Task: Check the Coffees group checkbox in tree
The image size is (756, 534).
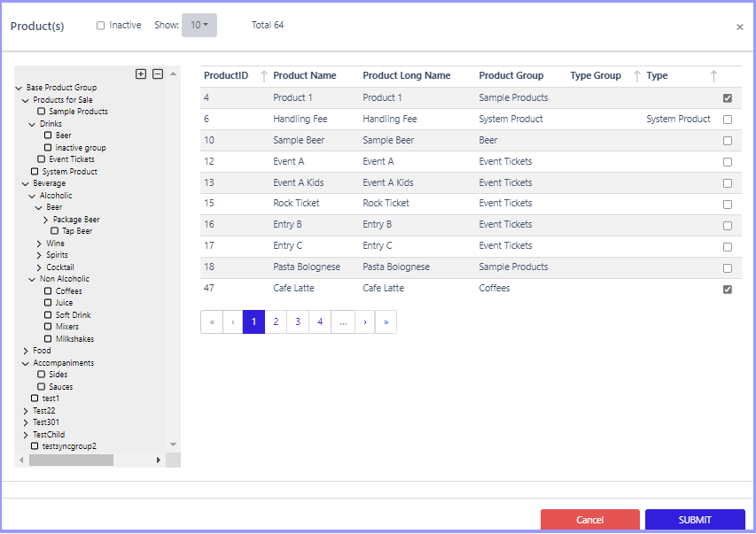Action: pos(48,290)
